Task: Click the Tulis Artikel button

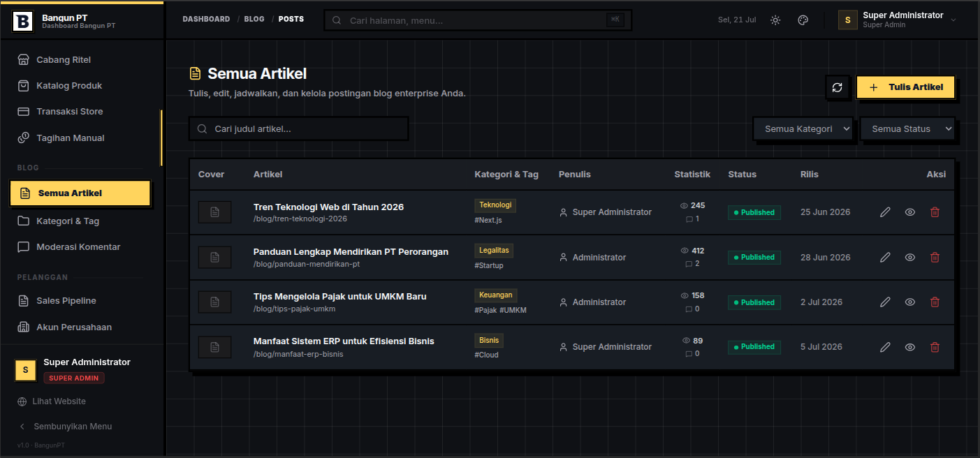Action: 905,87
